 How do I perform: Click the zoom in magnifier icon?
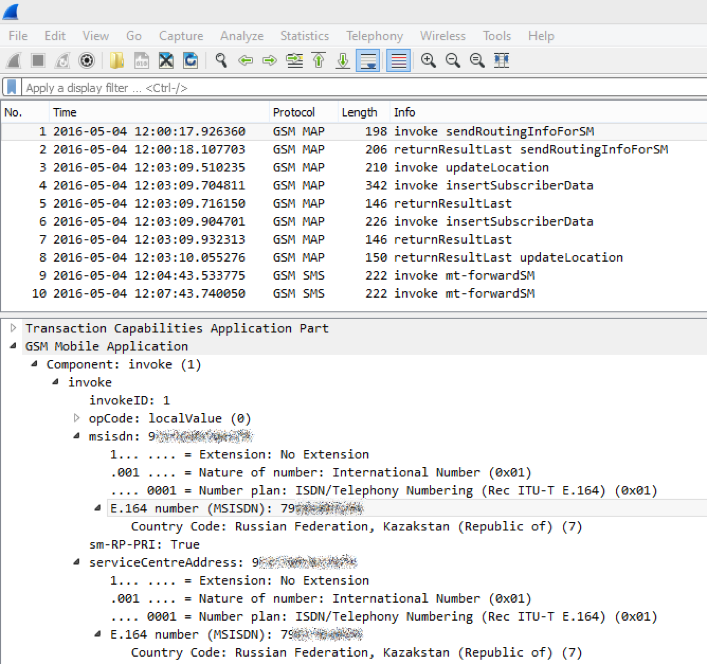click(x=428, y=60)
